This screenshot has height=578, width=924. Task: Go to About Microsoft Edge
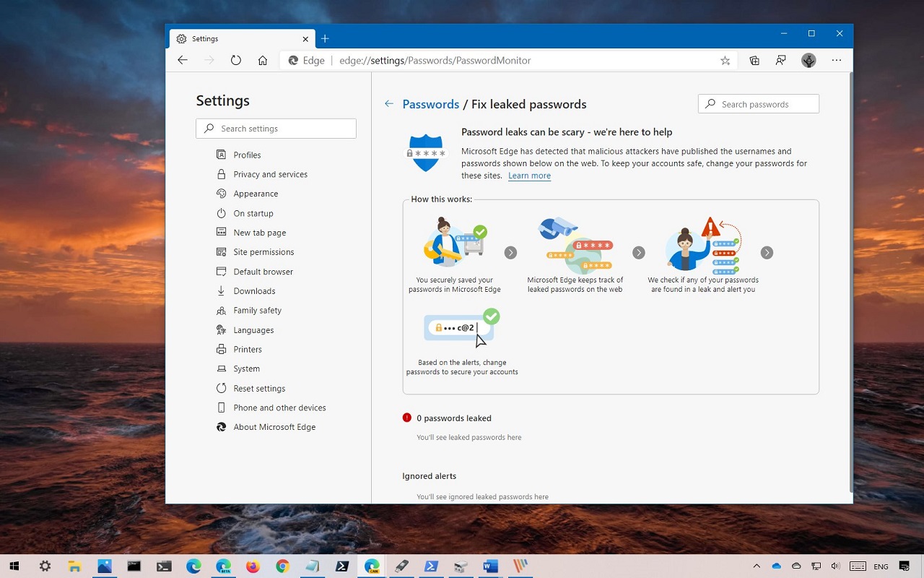pos(274,427)
